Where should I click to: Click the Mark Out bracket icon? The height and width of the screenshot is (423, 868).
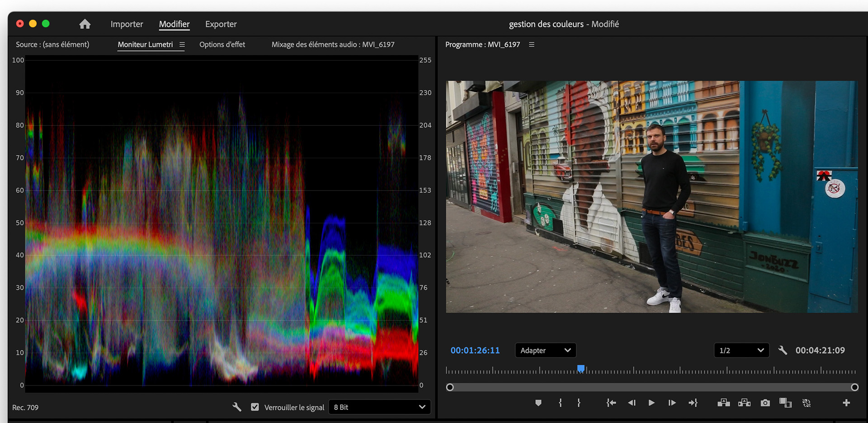[579, 403]
